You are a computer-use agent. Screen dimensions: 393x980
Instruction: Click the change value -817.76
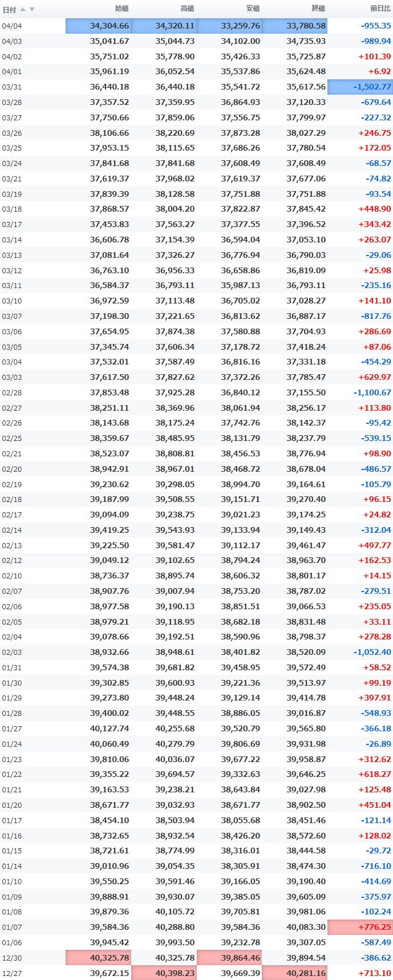(376, 316)
